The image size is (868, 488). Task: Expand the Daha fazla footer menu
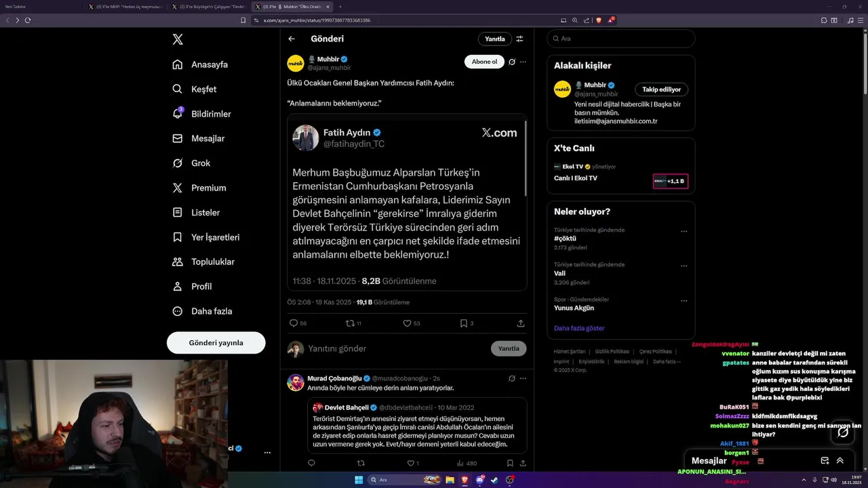point(667,362)
